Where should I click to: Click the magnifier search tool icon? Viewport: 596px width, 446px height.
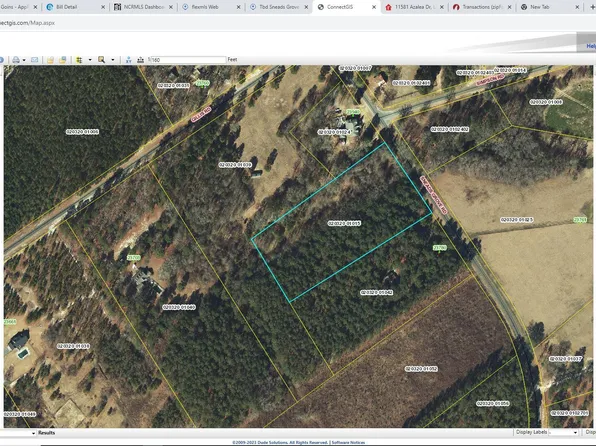tap(101, 60)
